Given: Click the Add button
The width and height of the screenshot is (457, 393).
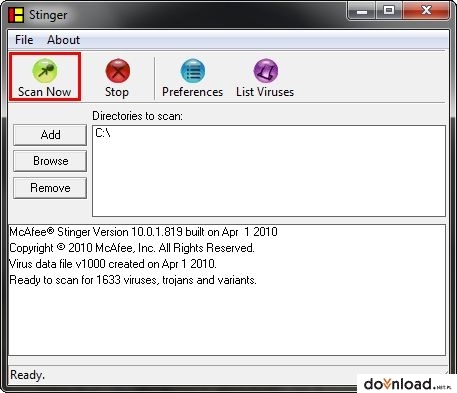Looking at the screenshot, I should coord(50,135).
